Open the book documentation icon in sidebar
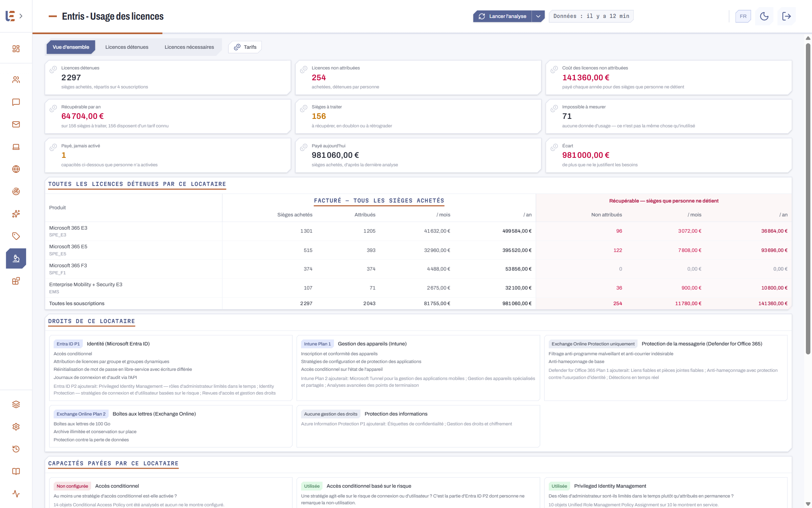 click(x=16, y=471)
